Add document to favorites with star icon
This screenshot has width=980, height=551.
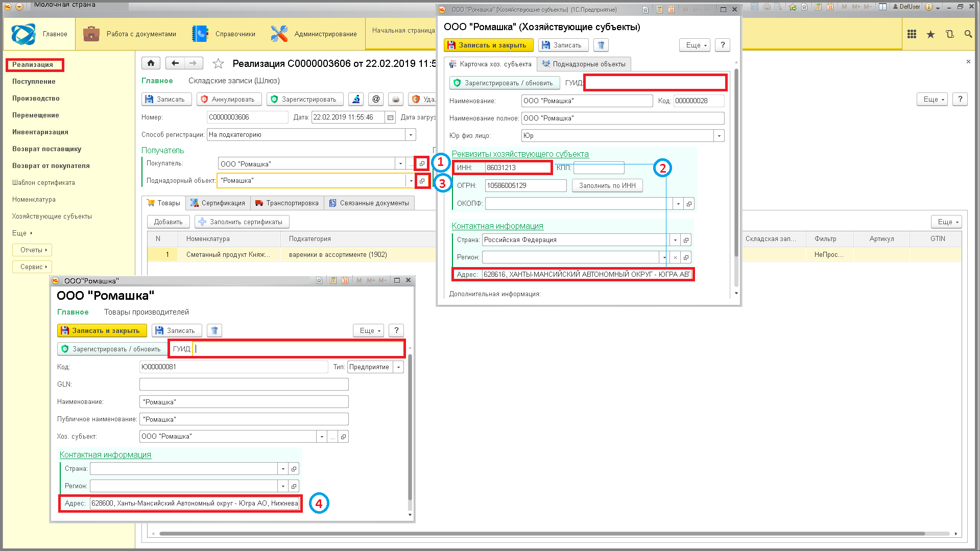(x=218, y=63)
